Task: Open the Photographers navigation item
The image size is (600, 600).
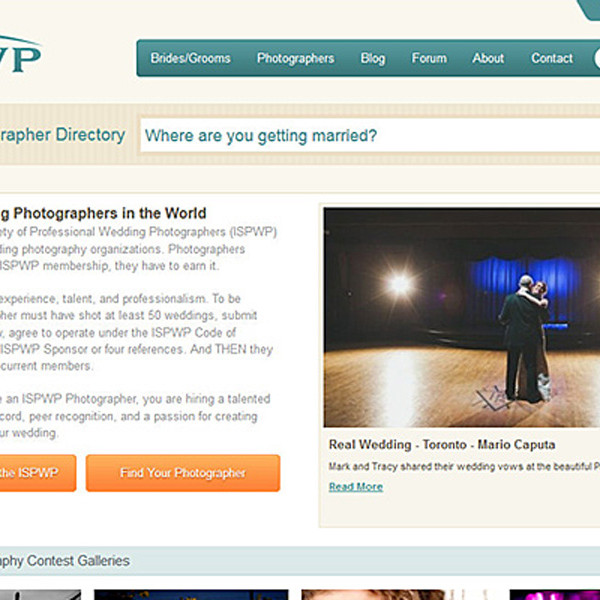Action: click(295, 58)
